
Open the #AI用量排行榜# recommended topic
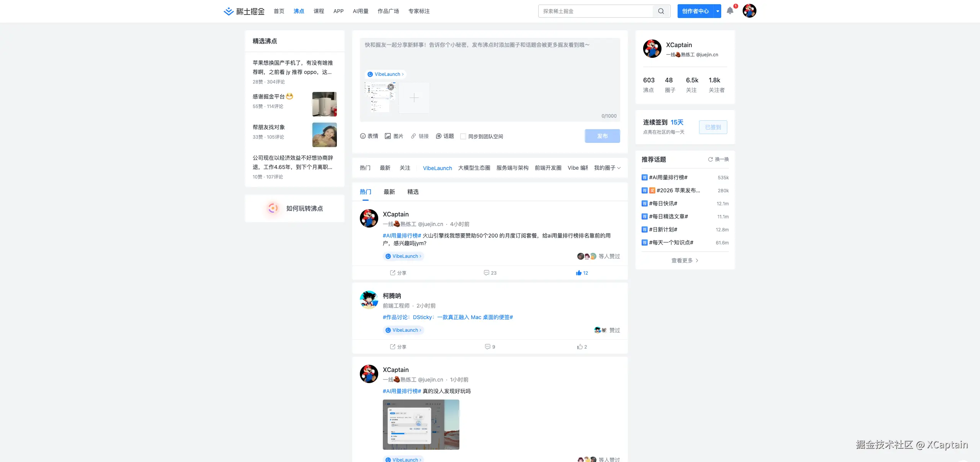[668, 177]
